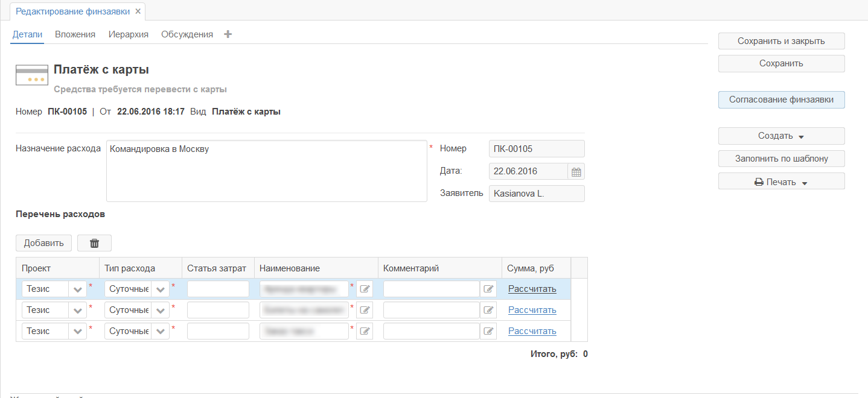Add new tab with plus icon after Обсуждения
This screenshot has width=868, height=398.
tap(228, 34)
